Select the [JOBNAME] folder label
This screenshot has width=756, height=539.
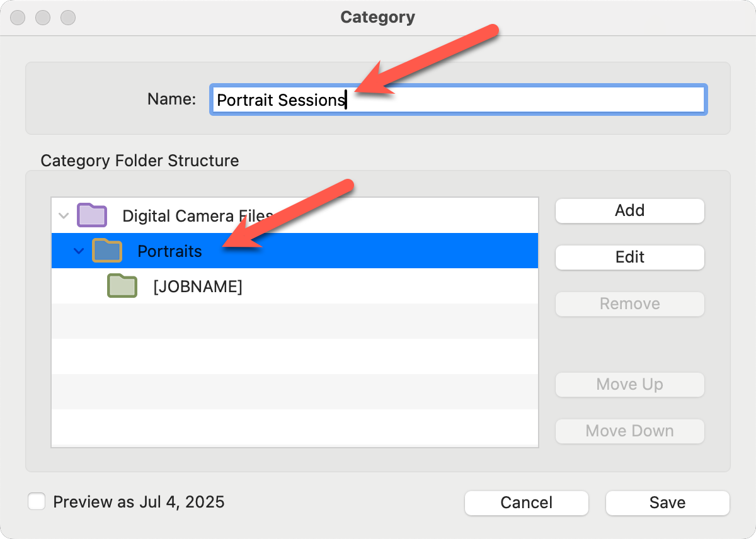click(x=197, y=287)
